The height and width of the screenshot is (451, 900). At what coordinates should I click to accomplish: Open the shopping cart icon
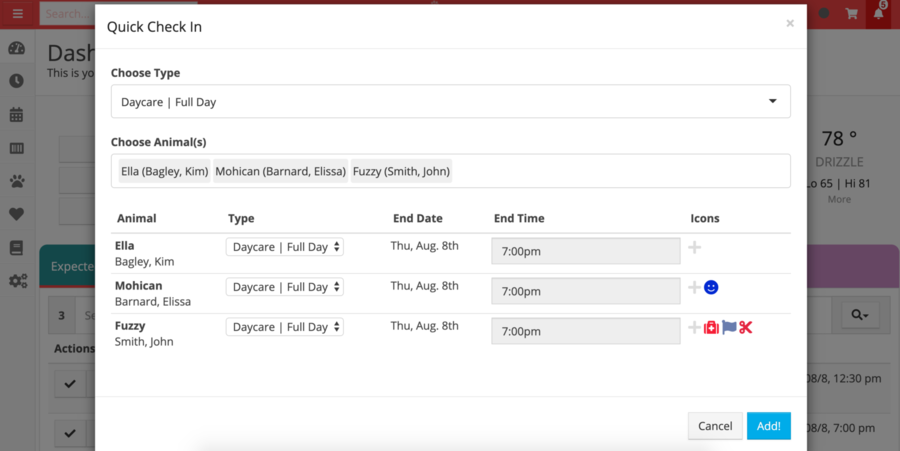coord(852,13)
